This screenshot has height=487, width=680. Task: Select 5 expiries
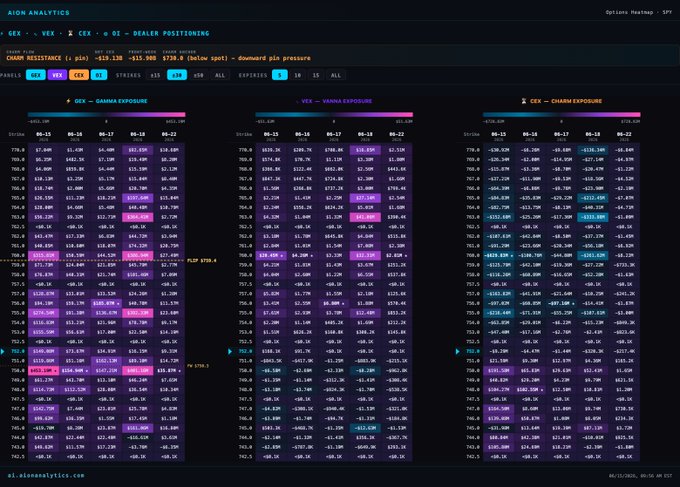coord(280,75)
